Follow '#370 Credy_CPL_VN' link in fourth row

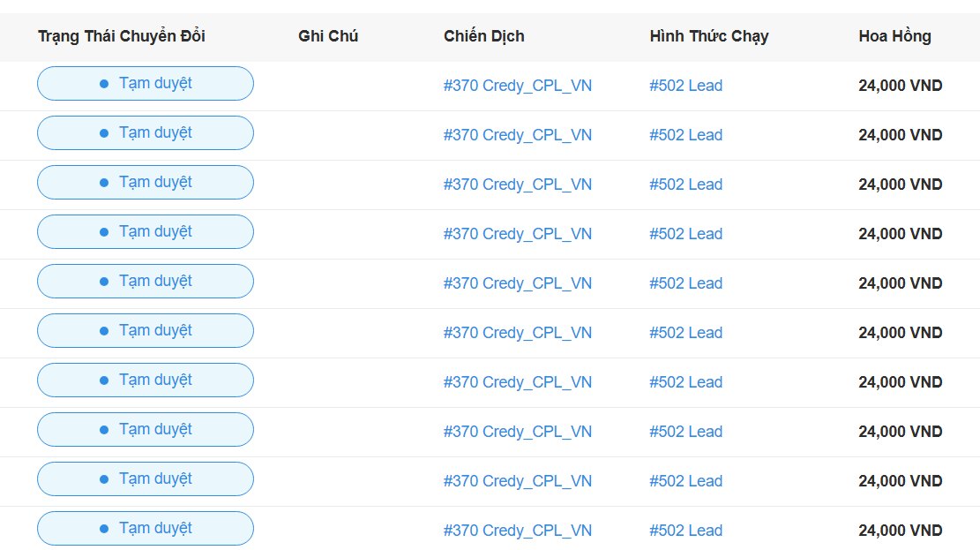point(517,234)
